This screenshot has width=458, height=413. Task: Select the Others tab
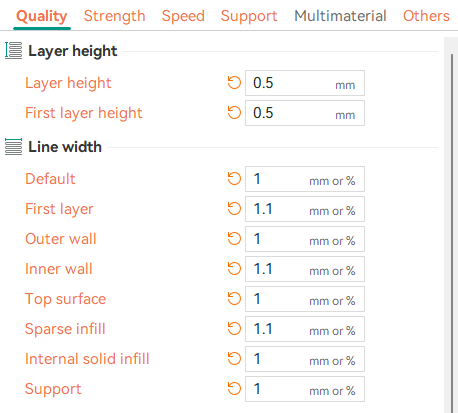click(x=426, y=16)
